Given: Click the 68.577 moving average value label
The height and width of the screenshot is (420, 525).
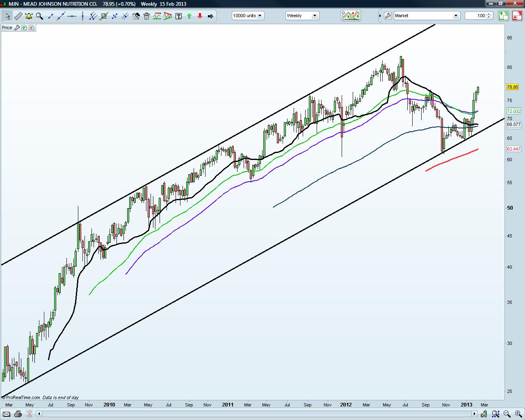Looking at the screenshot, I should point(514,124).
